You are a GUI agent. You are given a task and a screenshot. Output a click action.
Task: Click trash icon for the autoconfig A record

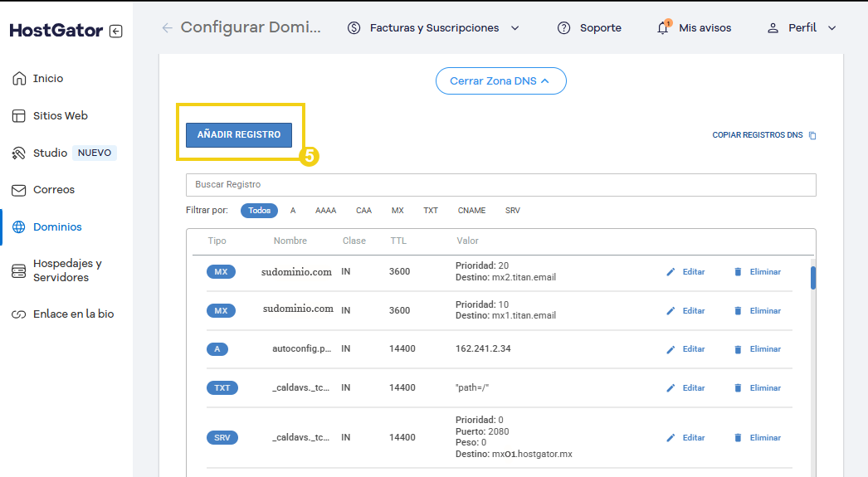coord(738,349)
